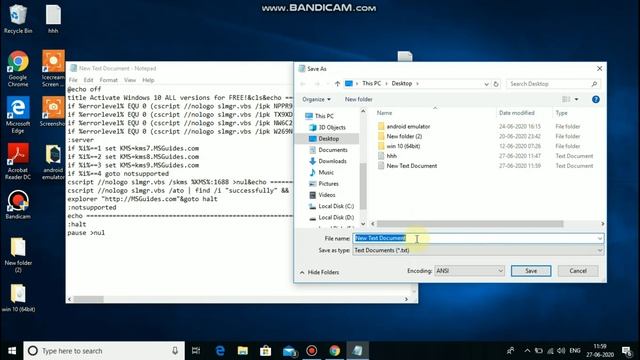Launch Icecream Screen Recorder desktop shortcut
Image resolution: width=640 pixels, height=360 pixels.
[x=53, y=69]
